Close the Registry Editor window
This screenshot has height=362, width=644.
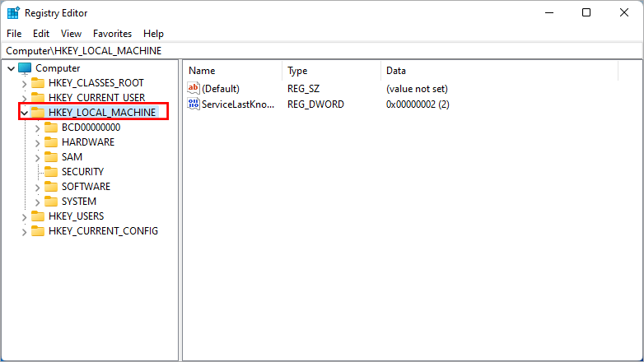(x=624, y=12)
